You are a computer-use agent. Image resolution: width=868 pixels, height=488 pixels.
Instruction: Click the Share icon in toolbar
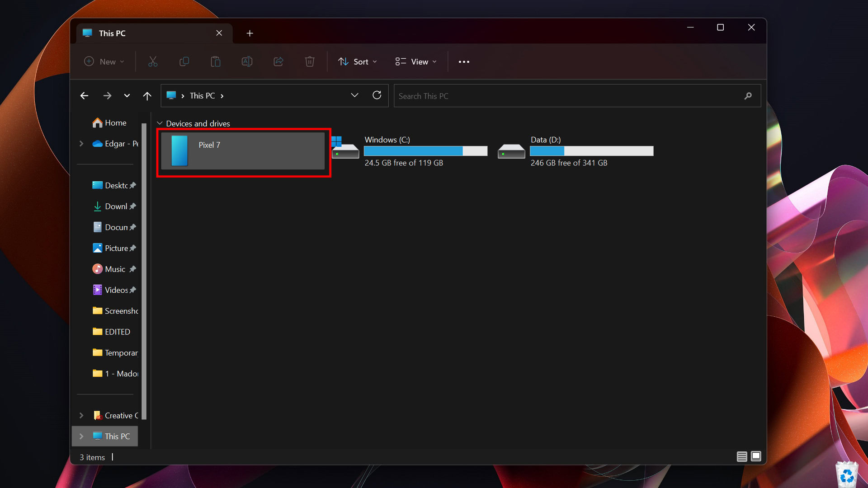point(278,61)
